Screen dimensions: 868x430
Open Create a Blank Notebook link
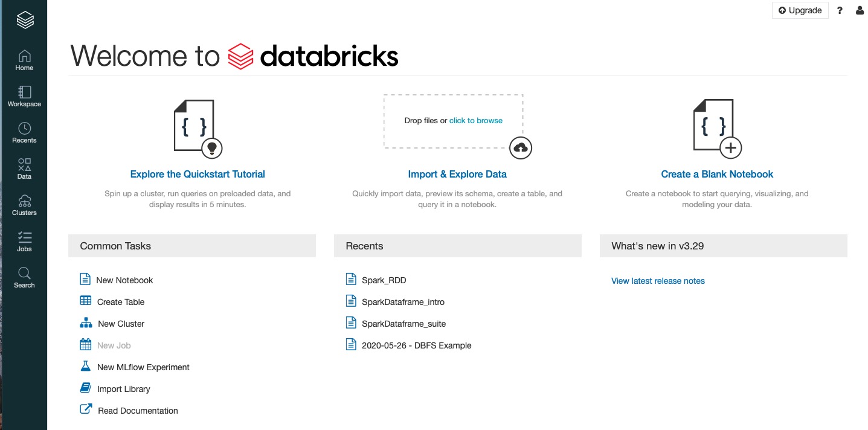coord(717,174)
